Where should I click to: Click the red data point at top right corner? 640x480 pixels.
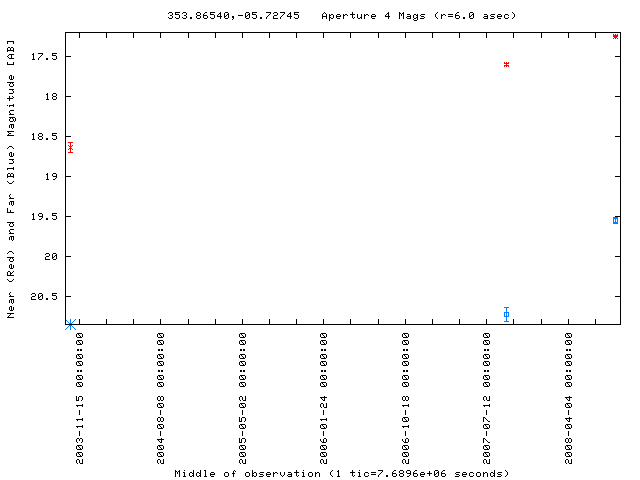coord(616,37)
